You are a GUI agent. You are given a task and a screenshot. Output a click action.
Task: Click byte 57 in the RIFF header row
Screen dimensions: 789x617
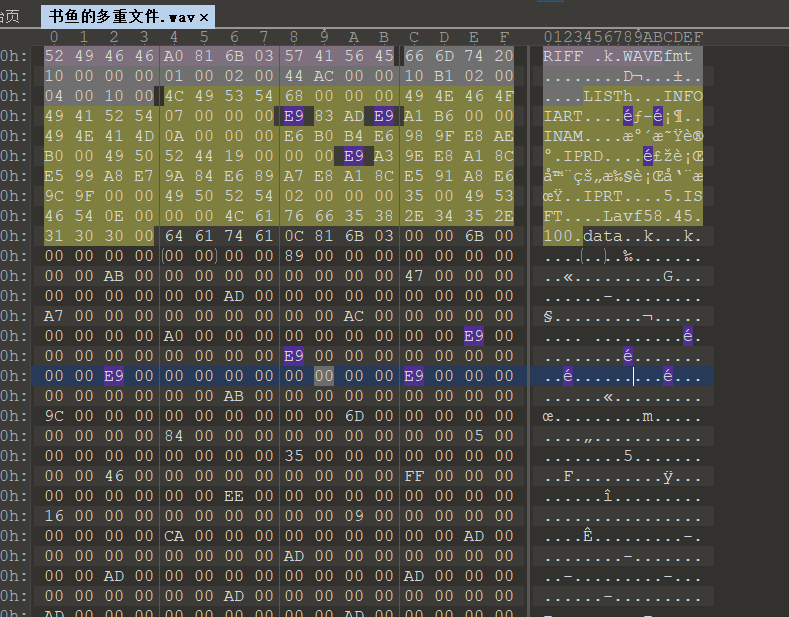pos(294,56)
